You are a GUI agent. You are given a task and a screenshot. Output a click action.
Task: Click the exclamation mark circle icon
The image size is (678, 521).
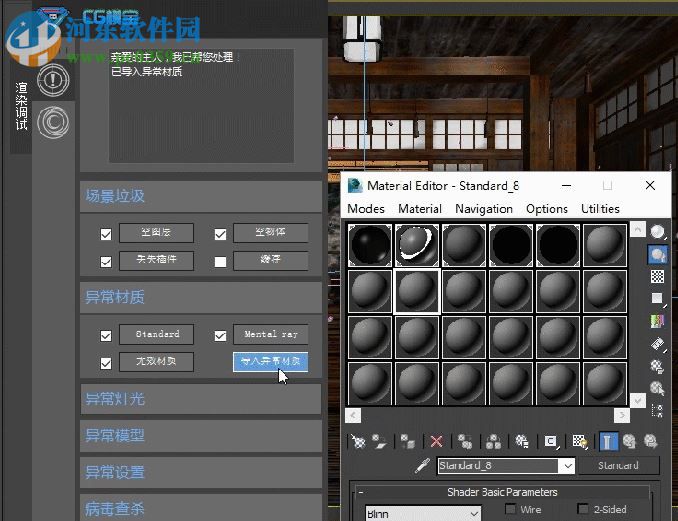[53, 80]
